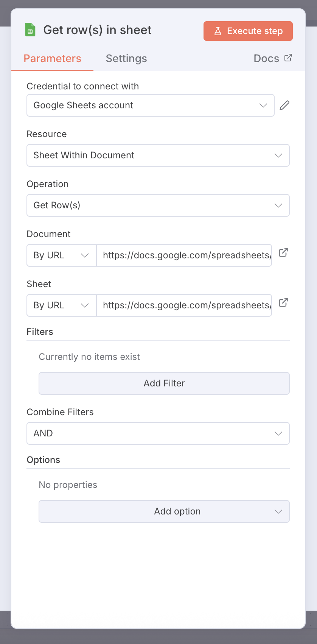
Task: Open the Docs link
Action: click(273, 58)
